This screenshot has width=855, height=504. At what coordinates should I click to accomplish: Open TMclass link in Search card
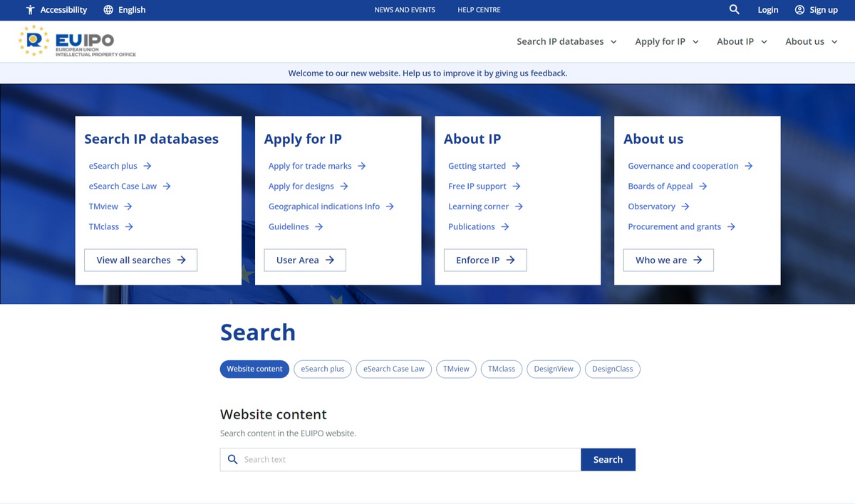[111, 227]
